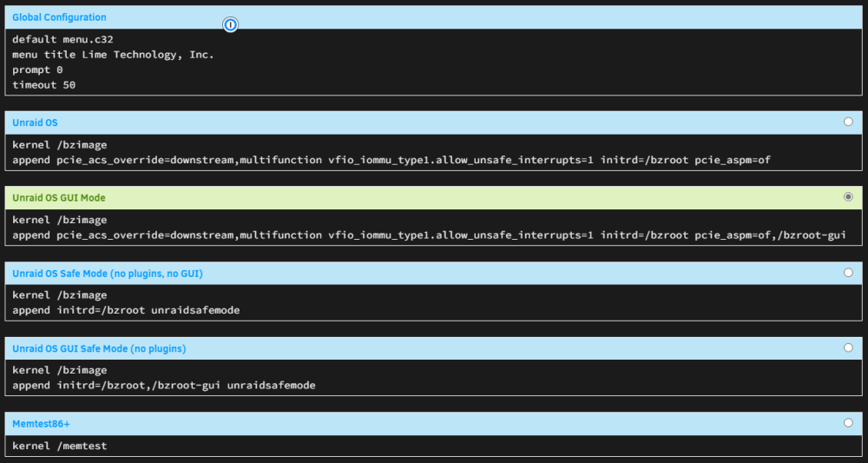868x463 pixels.
Task: Click the 'Memtest86+' header label
Action: [41, 424]
